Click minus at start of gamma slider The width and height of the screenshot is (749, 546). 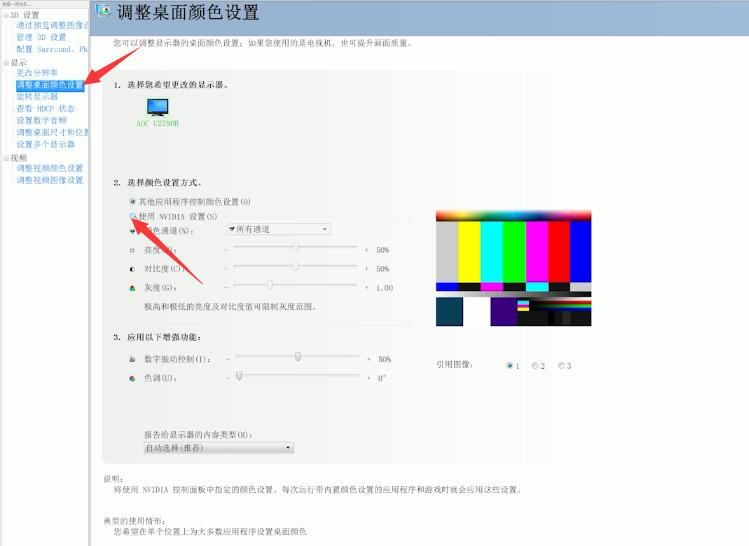(226, 288)
